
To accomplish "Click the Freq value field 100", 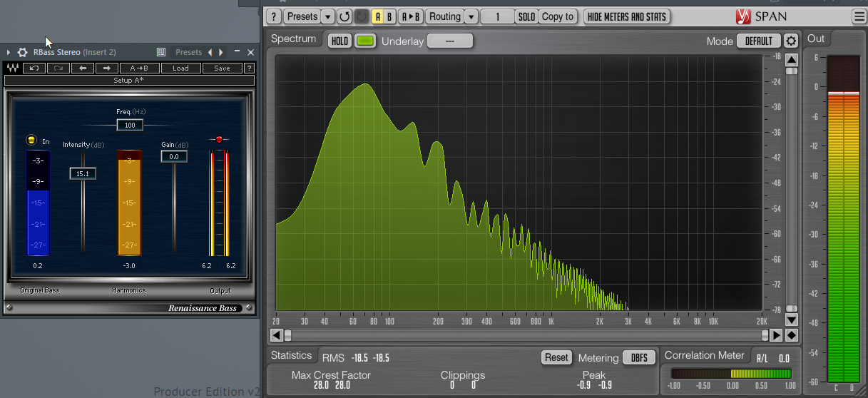I will tap(130, 126).
